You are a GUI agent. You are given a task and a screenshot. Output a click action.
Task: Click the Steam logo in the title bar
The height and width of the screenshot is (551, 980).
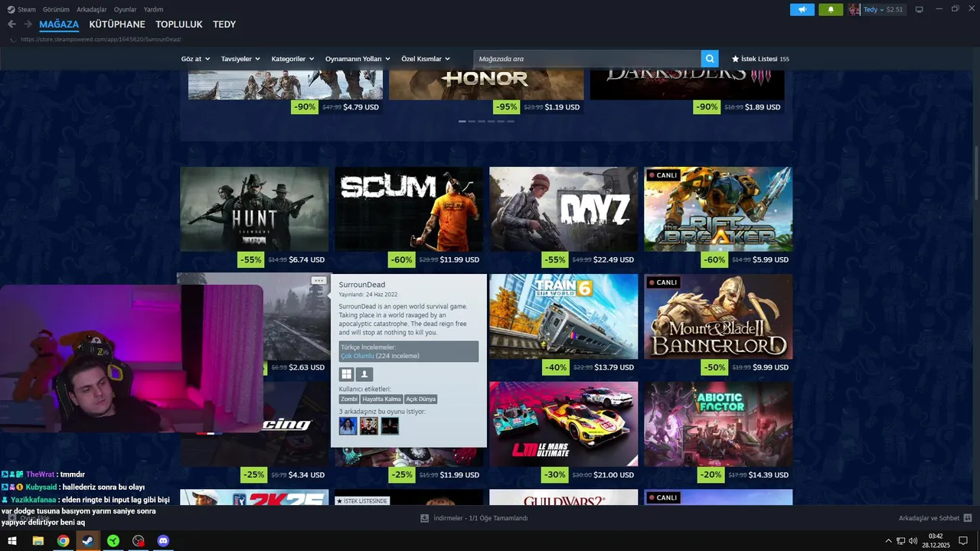pyautogui.click(x=11, y=9)
